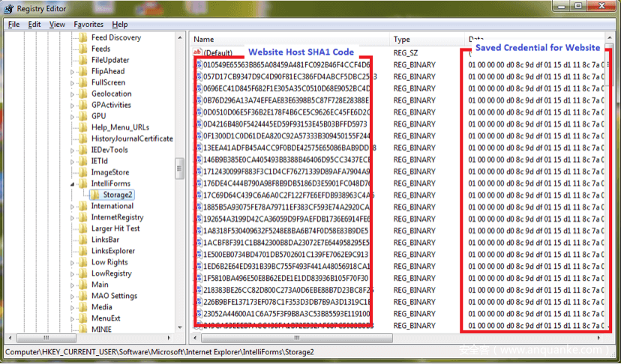Open the Favorites menu
The image size is (621, 364).
[x=88, y=24]
